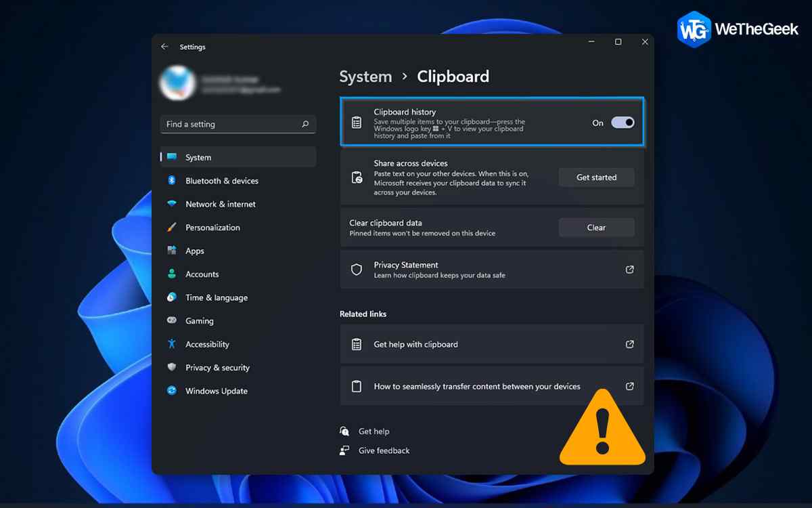Click the user profile avatar

click(x=178, y=83)
